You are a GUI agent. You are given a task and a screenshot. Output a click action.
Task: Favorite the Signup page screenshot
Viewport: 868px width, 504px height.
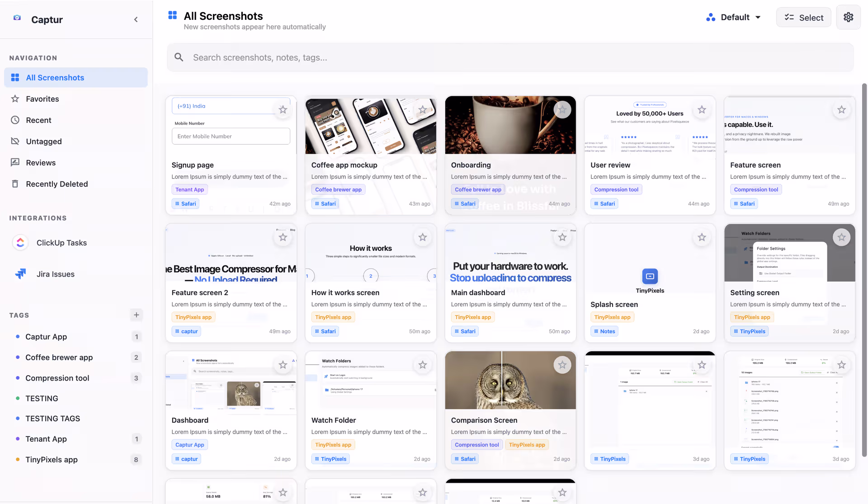[x=283, y=109]
